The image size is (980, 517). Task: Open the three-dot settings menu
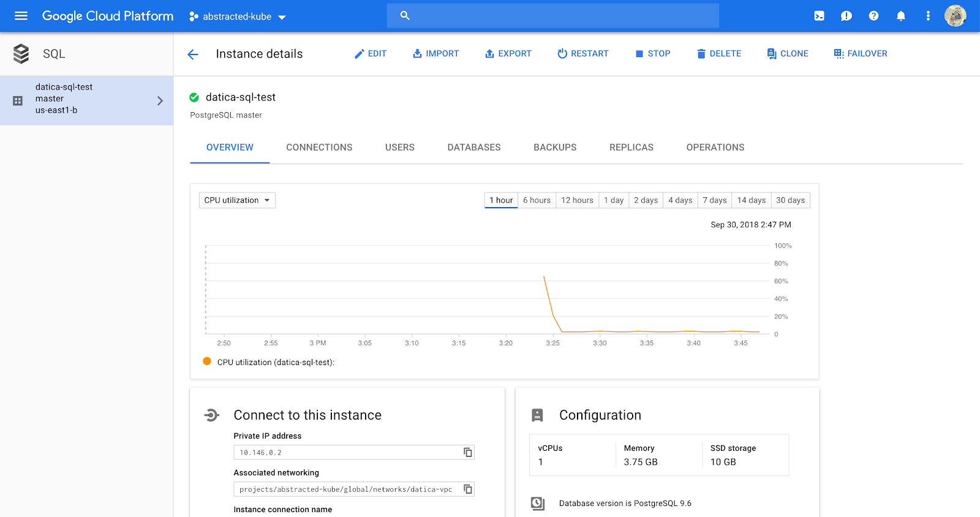928,16
